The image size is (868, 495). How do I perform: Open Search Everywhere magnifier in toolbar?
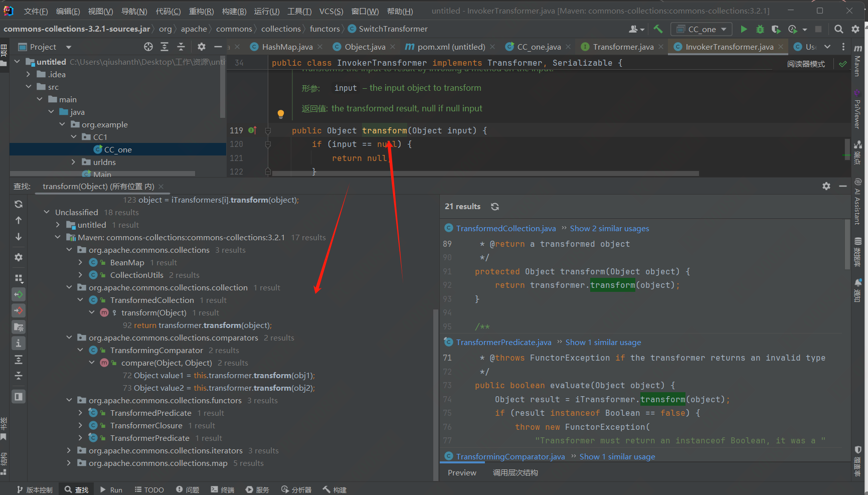coord(838,30)
